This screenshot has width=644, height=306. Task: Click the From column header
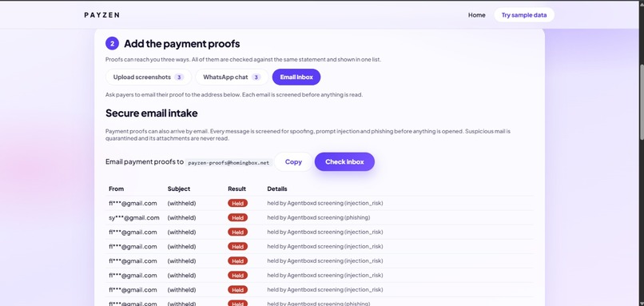tap(116, 189)
